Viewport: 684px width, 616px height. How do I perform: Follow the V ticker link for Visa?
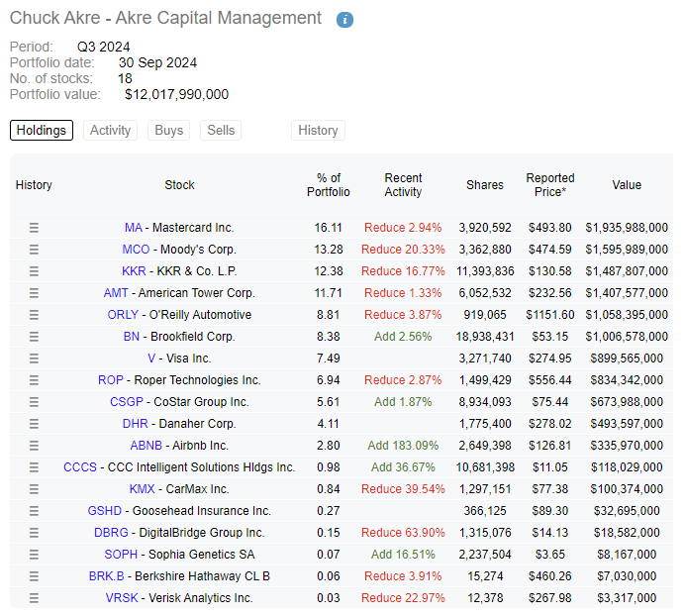(151, 359)
